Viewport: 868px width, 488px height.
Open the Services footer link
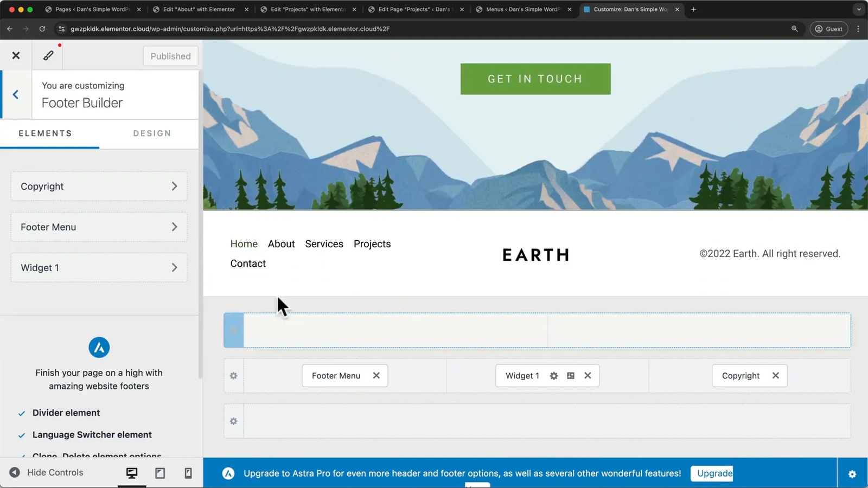tap(324, 244)
